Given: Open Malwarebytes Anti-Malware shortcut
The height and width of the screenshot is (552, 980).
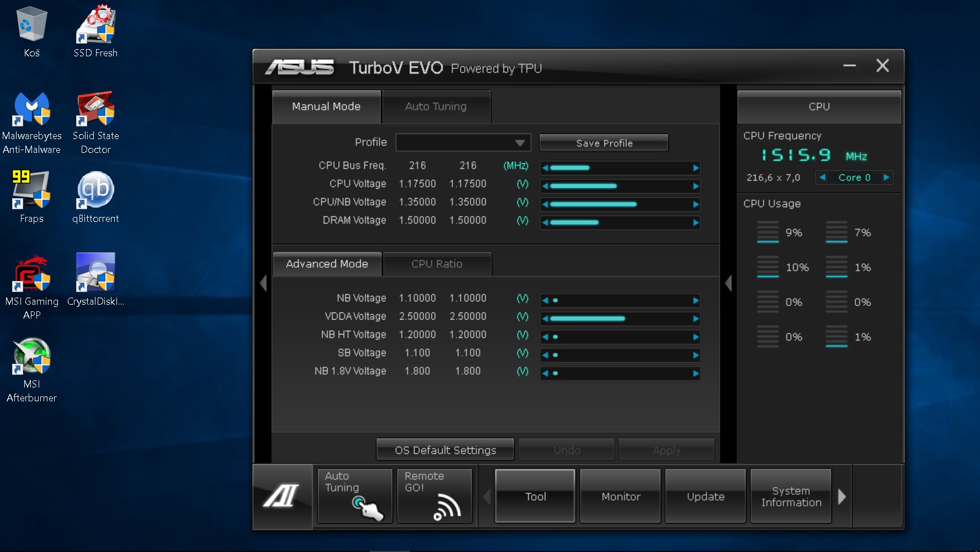Looking at the screenshot, I should (31, 122).
